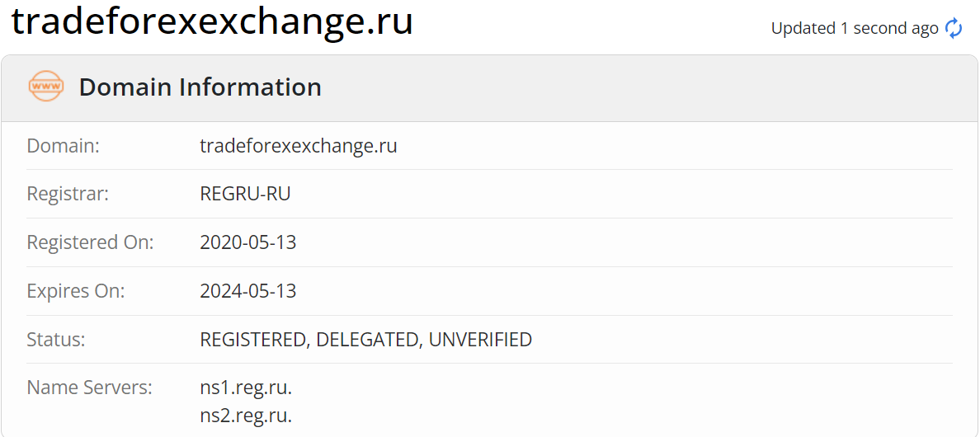This screenshot has height=437, width=980.
Task: Click the "Domain:" field label
Action: [63, 146]
